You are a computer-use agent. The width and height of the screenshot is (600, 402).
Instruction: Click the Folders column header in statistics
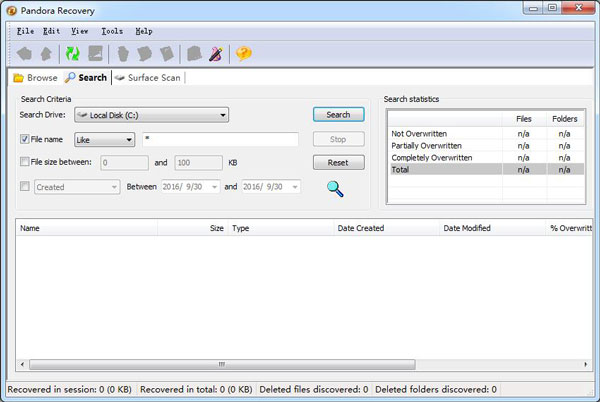coord(565,119)
